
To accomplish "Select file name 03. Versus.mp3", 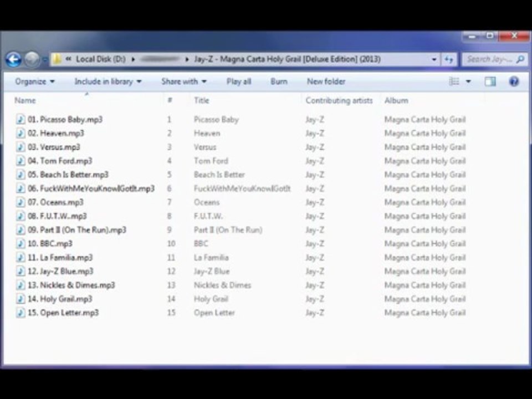I will (x=54, y=147).
